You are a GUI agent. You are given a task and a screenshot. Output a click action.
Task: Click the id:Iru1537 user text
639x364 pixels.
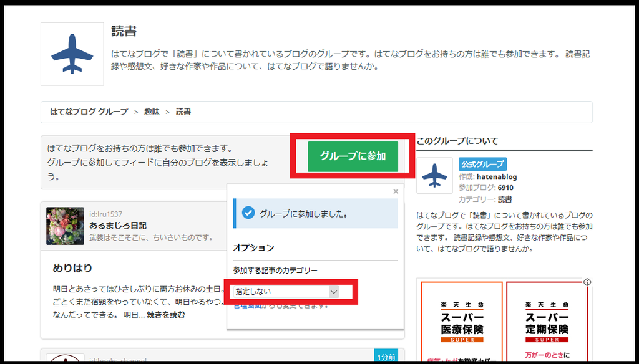tap(105, 214)
